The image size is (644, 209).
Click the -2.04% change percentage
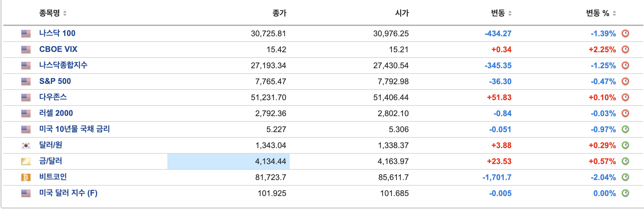pyautogui.click(x=603, y=177)
